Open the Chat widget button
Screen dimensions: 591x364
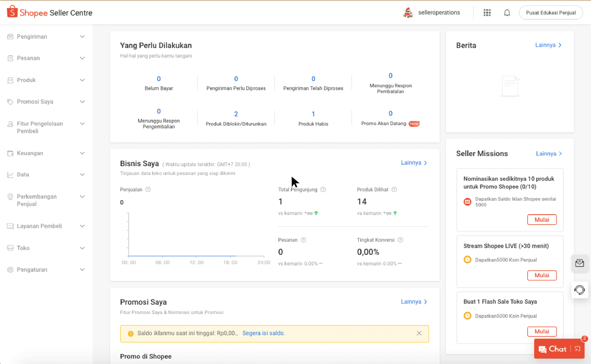pos(552,349)
